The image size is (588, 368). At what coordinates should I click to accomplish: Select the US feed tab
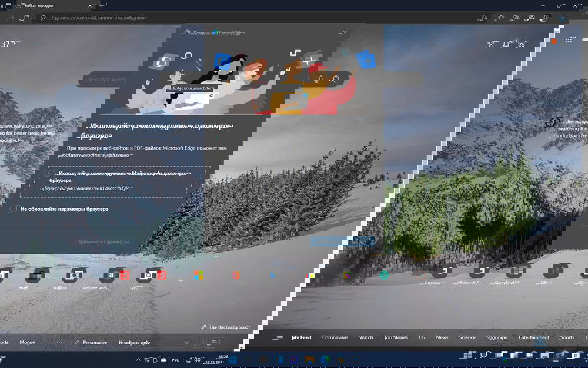coord(422,337)
